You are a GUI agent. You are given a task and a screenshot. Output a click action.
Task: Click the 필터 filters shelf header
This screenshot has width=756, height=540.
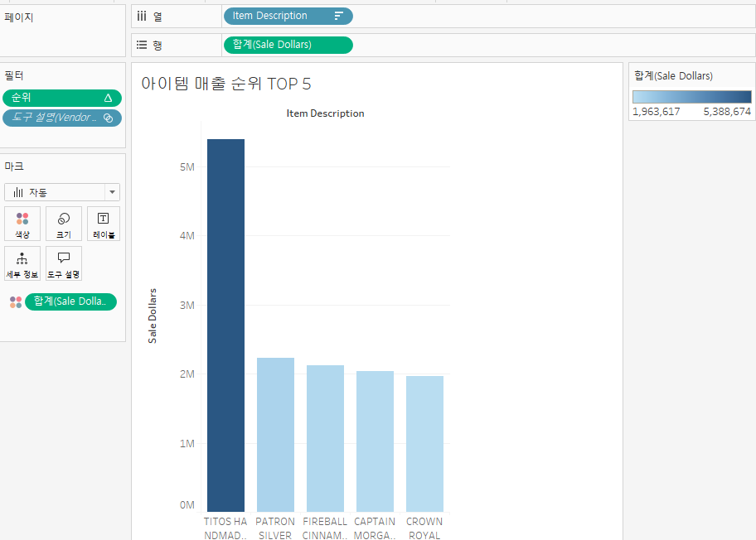[x=14, y=75]
